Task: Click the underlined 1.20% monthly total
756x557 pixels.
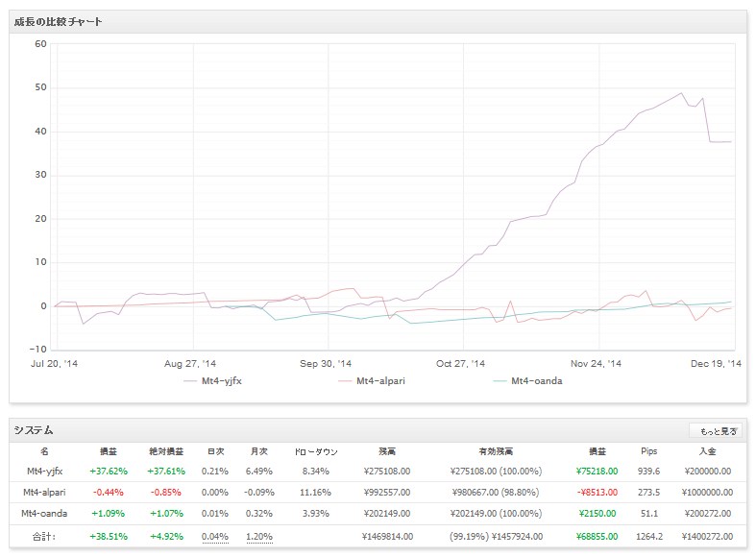Action: (258, 534)
